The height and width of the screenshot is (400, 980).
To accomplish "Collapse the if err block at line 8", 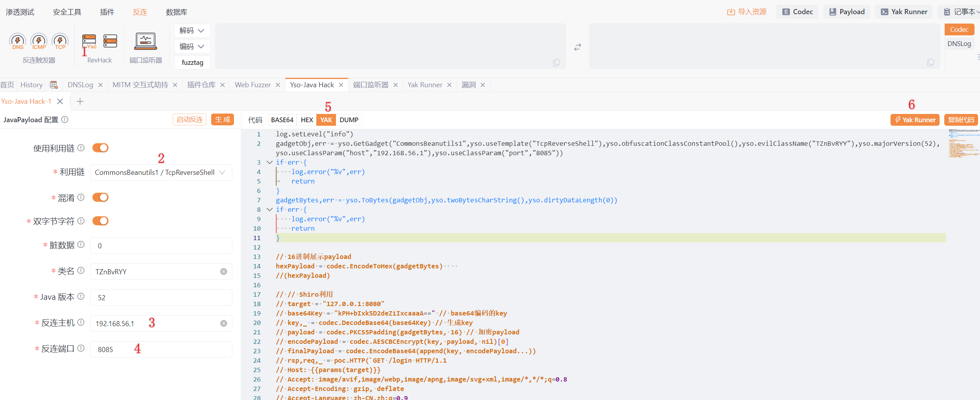I will click(x=270, y=209).
